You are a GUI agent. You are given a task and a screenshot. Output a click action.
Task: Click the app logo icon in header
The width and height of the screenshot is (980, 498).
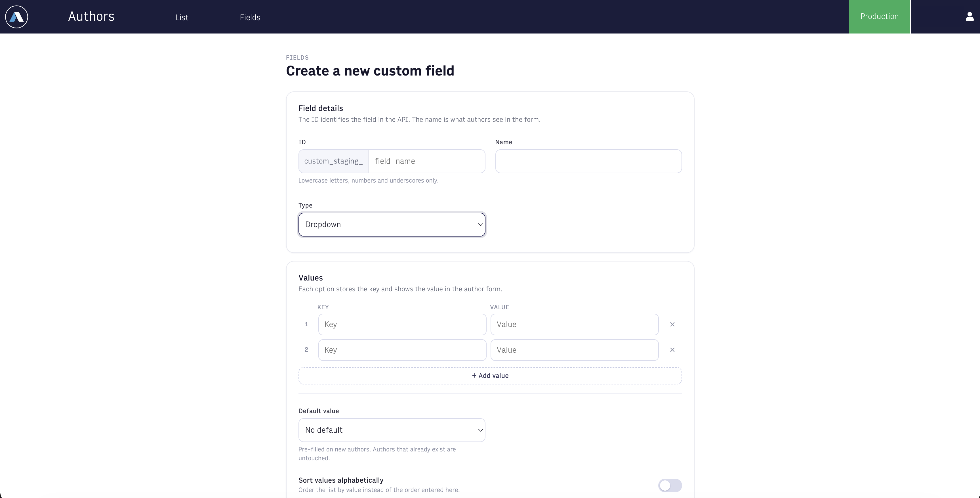coord(16,17)
